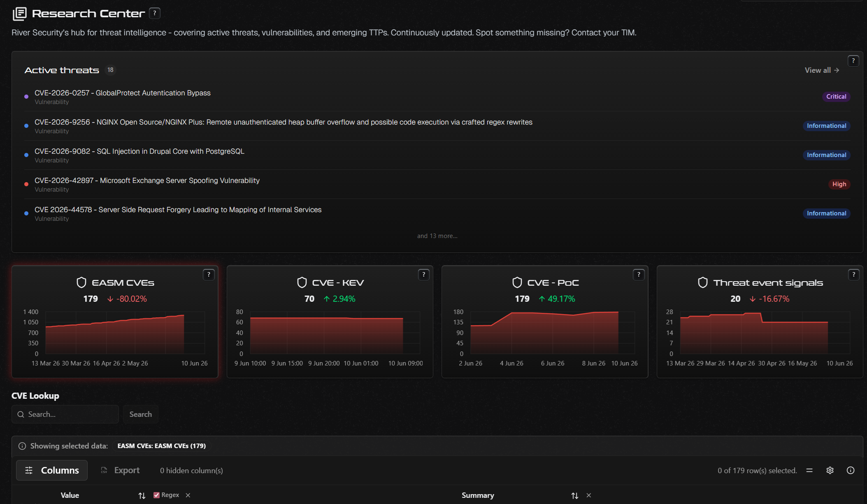The width and height of the screenshot is (867, 504).
Task: Click the 2.94% change on CVE - KEV
Action: coord(339,299)
